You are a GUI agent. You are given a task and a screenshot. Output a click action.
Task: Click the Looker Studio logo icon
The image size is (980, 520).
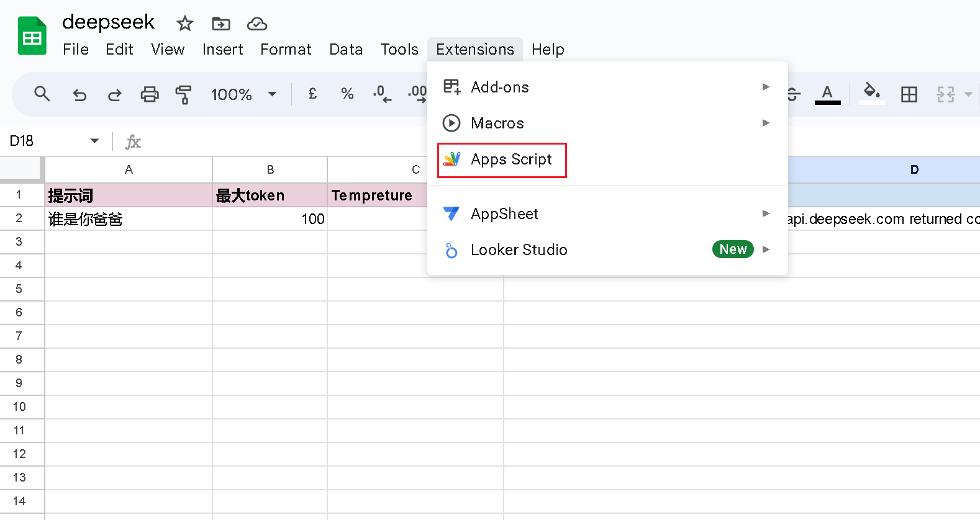pos(451,249)
